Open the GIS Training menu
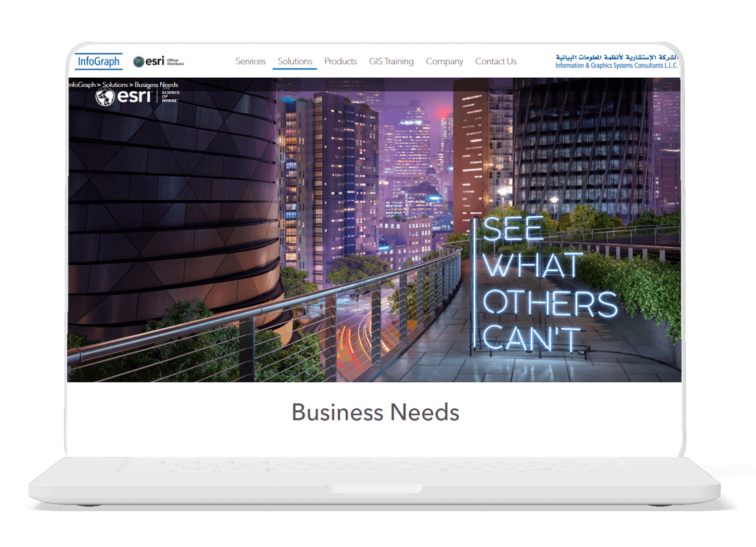Viewport: 756px width, 547px height. tap(391, 61)
